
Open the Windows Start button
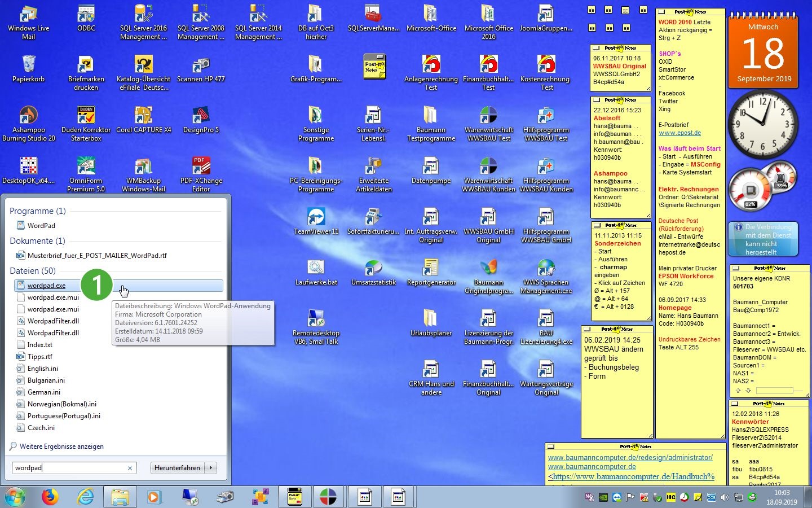[x=15, y=497]
